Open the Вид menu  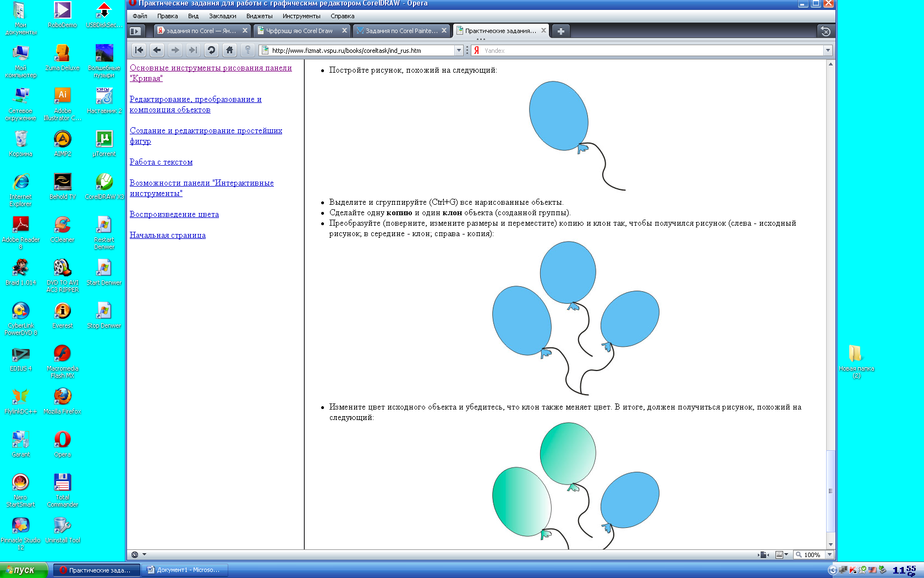point(193,16)
